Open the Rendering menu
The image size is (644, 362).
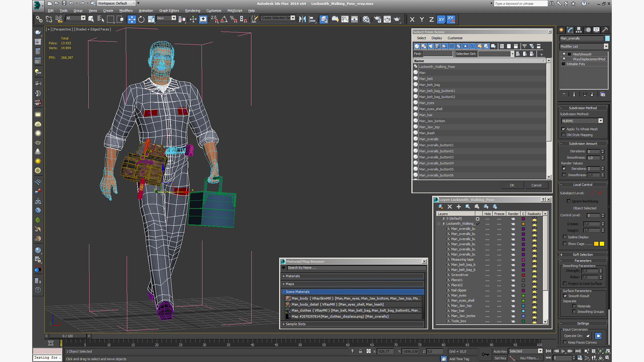click(192, 11)
